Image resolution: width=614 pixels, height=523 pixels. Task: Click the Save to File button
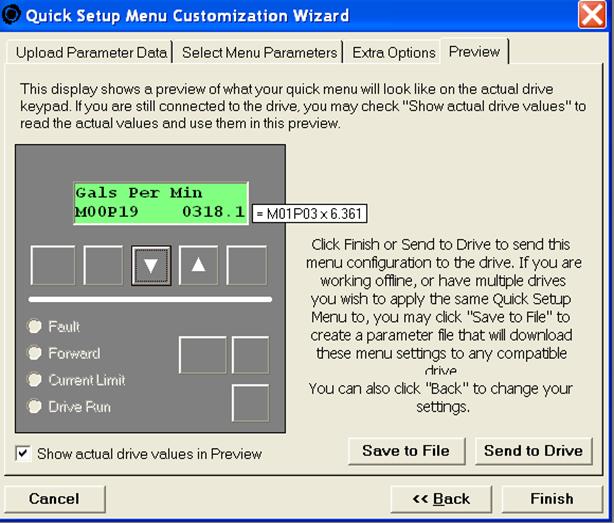point(405,450)
